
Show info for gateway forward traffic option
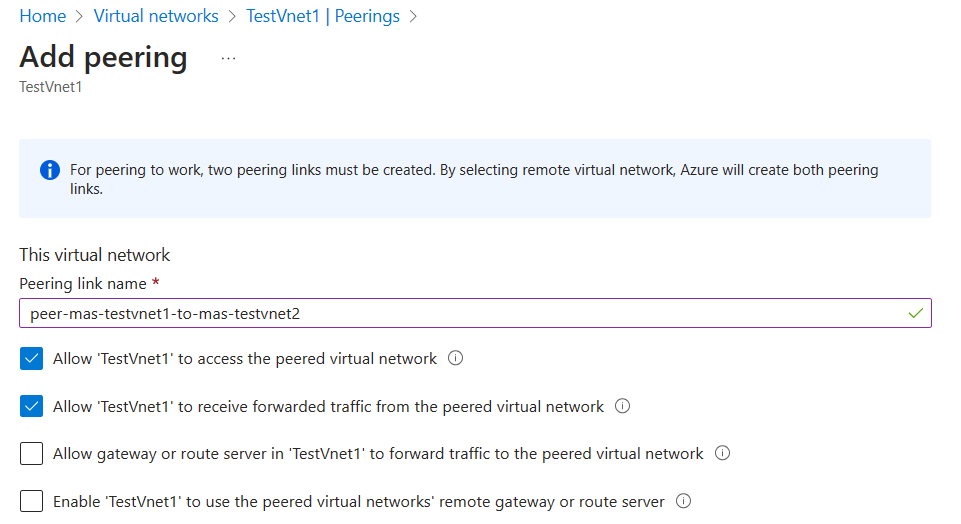[x=722, y=453]
